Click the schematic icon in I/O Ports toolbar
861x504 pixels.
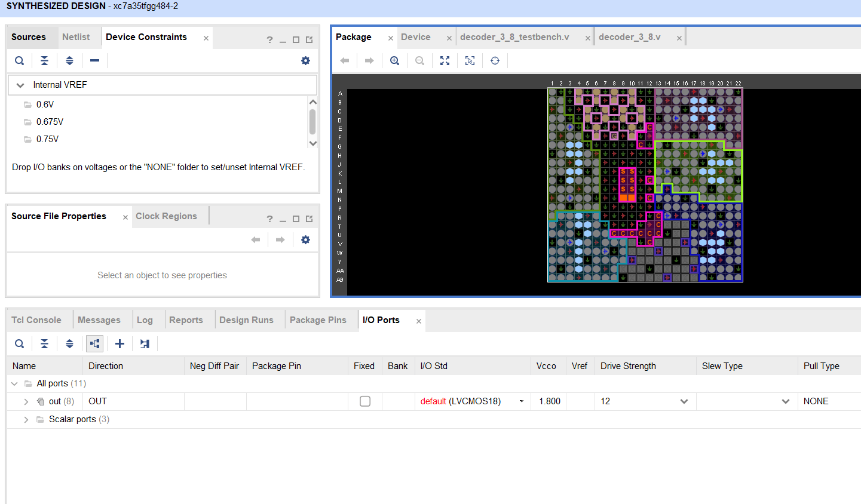pos(145,343)
